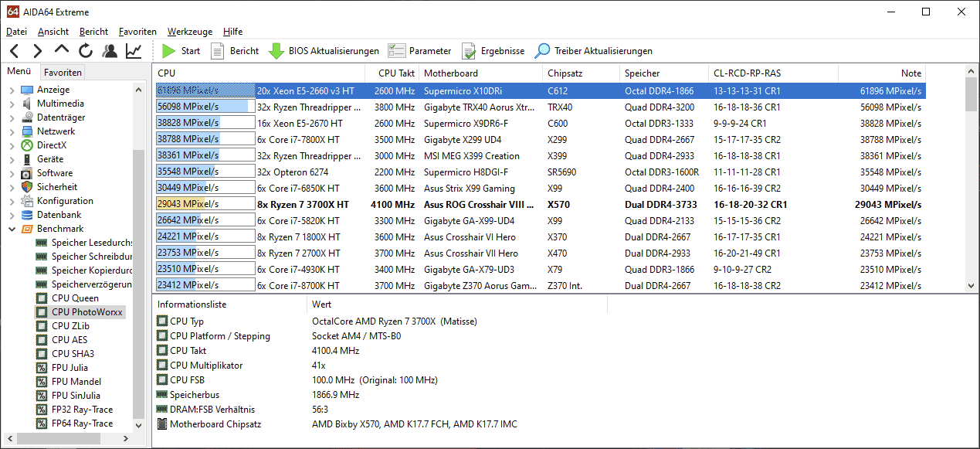Select FPU Julia benchmark in tree

[70, 368]
